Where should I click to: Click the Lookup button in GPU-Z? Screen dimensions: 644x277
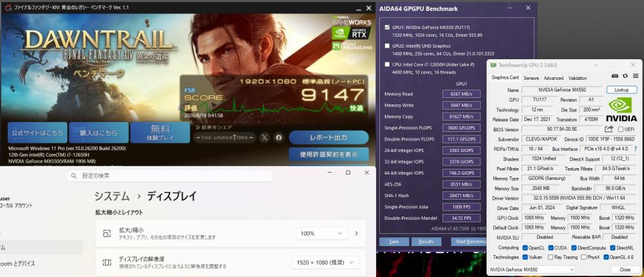point(621,90)
